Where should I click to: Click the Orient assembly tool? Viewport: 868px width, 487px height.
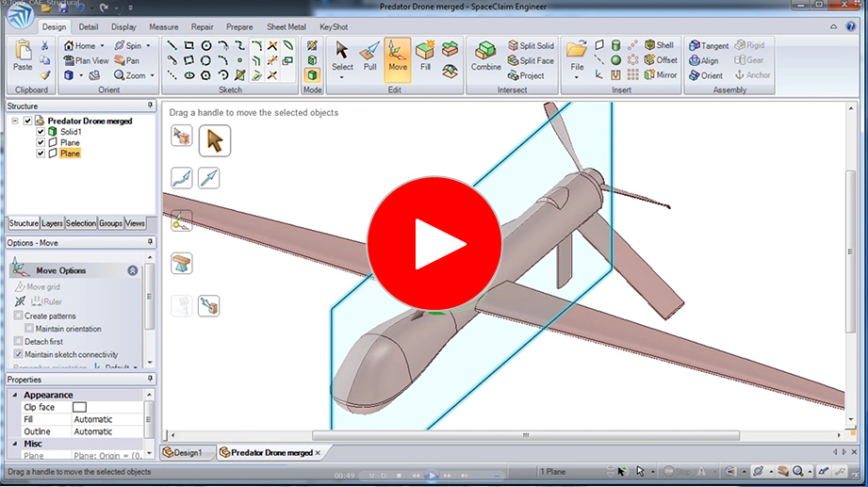(706, 75)
